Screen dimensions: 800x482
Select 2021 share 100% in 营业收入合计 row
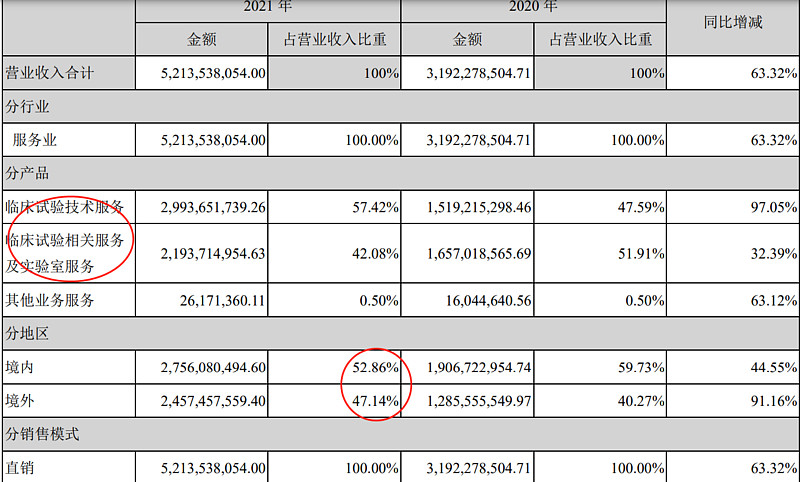click(381, 73)
